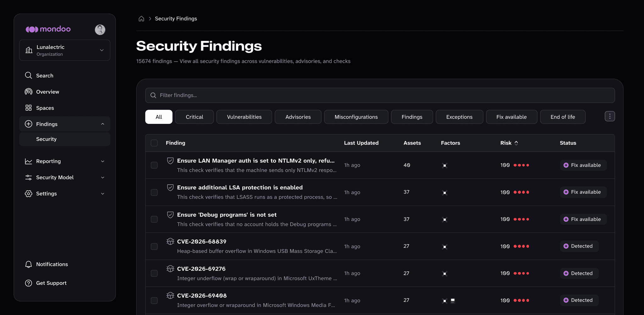This screenshot has height=315, width=644.
Task: Click the Filter findings search field
Action: (380, 95)
